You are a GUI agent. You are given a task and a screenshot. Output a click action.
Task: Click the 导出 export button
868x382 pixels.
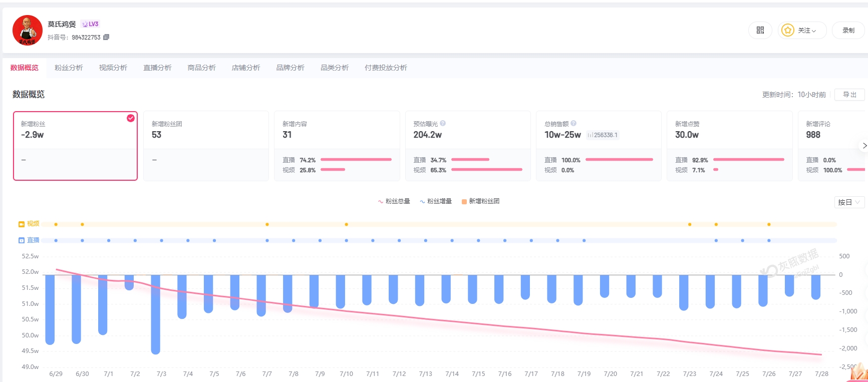(x=849, y=95)
